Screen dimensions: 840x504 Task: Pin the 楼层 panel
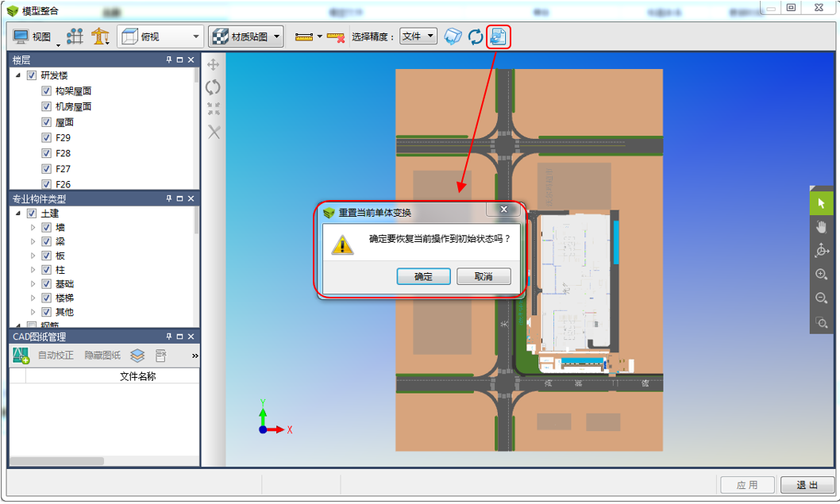[x=169, y=60]
